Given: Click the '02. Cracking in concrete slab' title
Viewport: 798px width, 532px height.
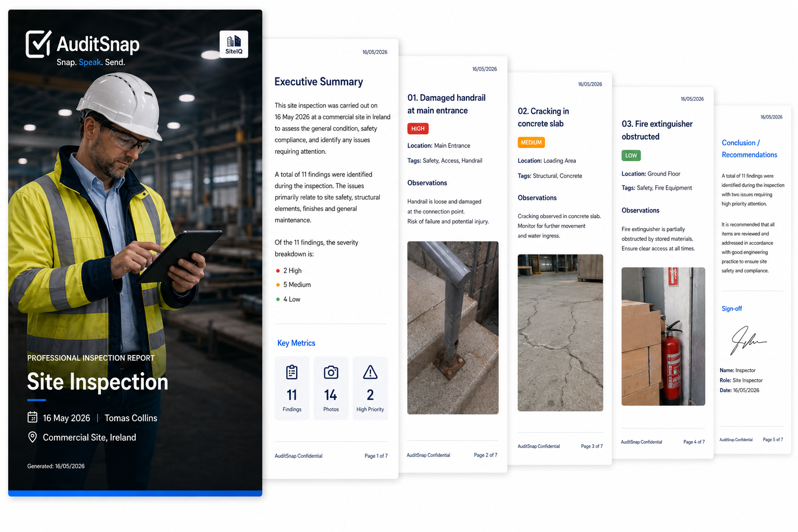Looking at the screenshot, I should point(543,117).
